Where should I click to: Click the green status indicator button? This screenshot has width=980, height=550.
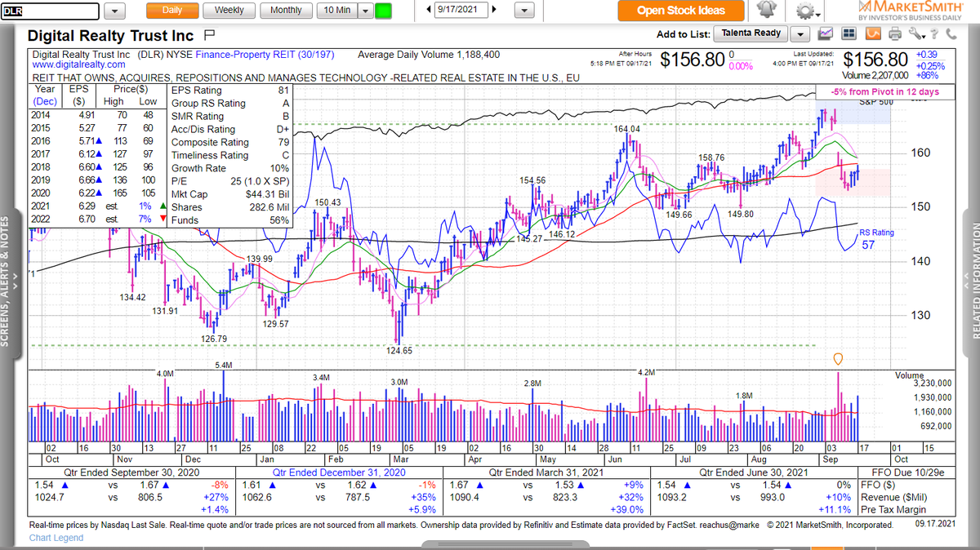click(383, 11)
